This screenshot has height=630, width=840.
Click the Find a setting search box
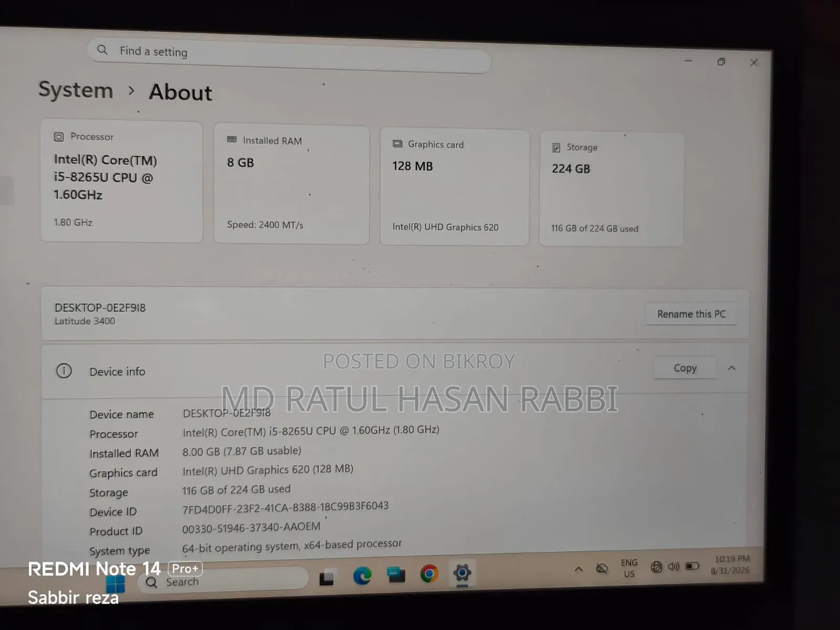[x=289, y=56]
